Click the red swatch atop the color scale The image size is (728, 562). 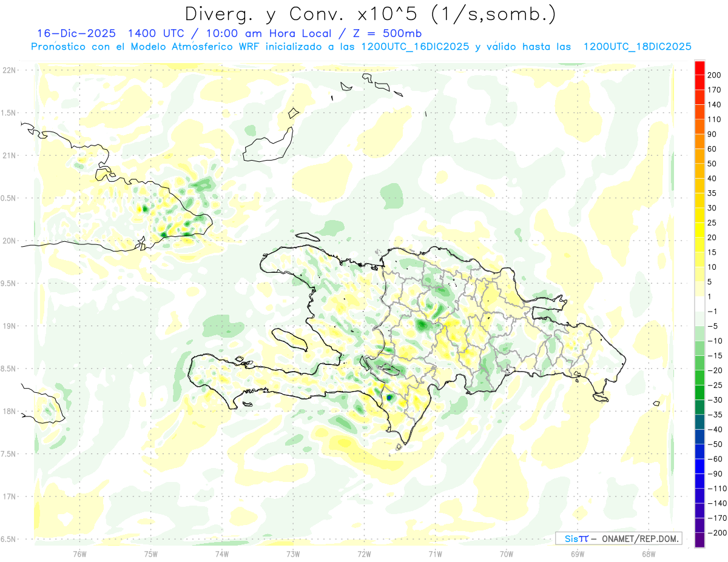pos(699,67)
